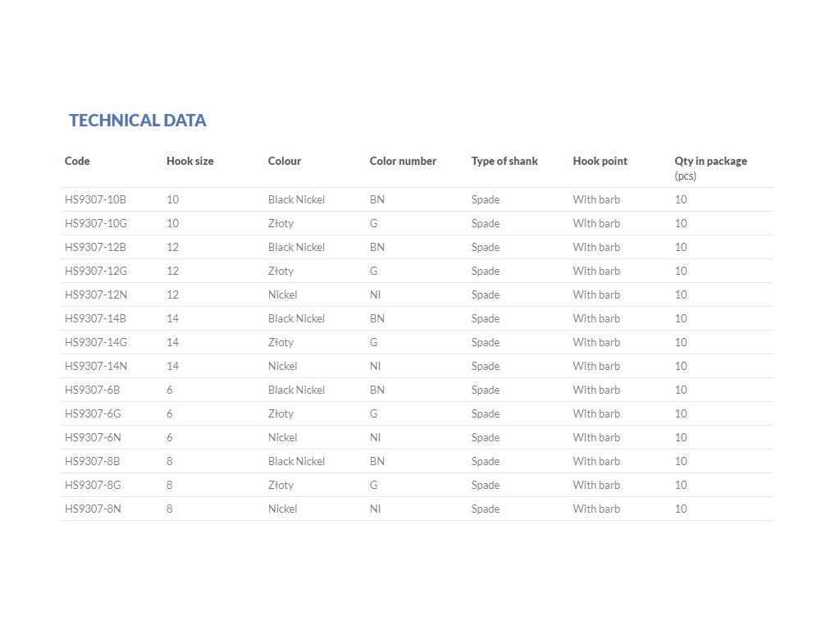This screenshot has width=840, height=630.
Task: Click product code HS9307-10G
Action: [96, 223]
